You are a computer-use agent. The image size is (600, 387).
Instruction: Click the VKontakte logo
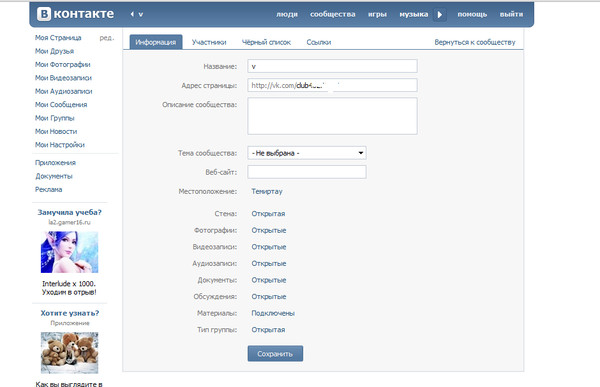[x=75, y=14]
